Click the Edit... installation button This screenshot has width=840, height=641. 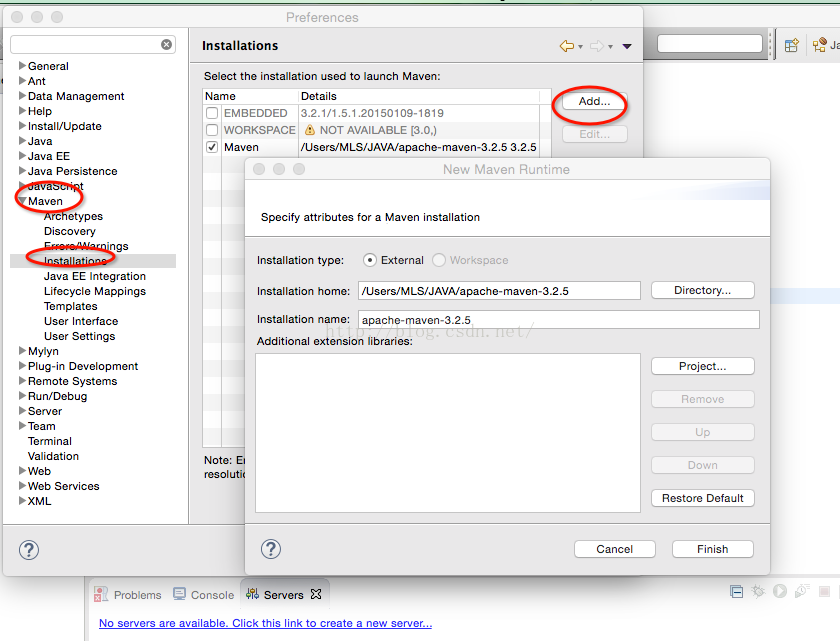[x=594, y=134]
